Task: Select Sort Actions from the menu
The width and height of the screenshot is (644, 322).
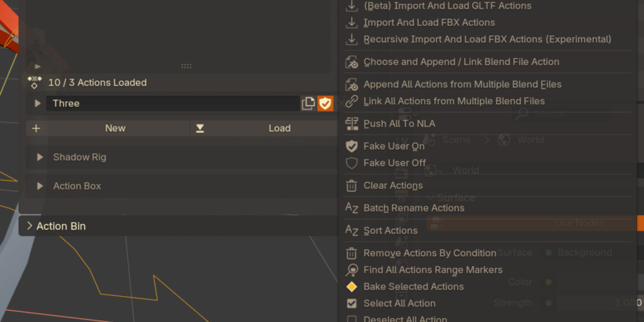Action: coord(390,231)
